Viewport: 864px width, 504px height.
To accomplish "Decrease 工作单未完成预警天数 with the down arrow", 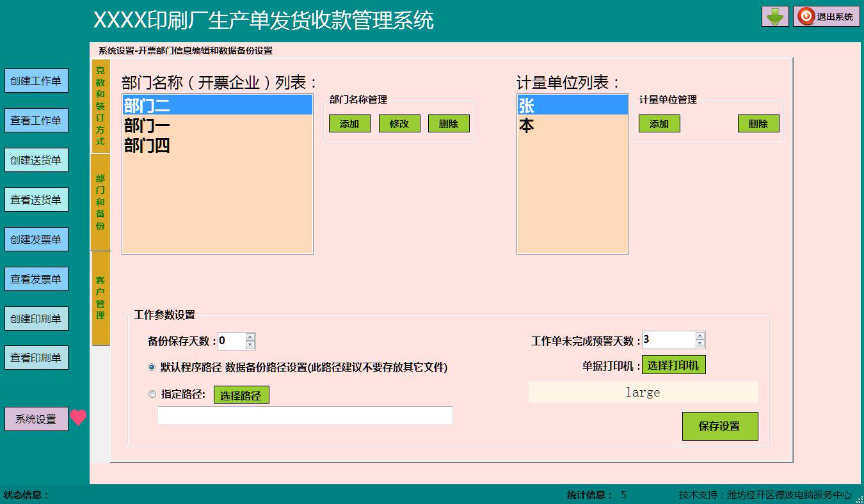I will pos(700,344).
